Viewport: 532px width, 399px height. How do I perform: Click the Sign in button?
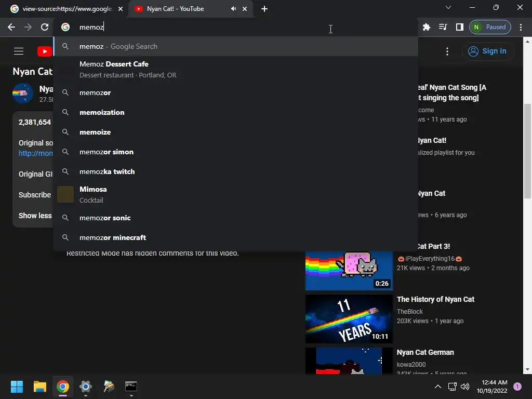487,51
